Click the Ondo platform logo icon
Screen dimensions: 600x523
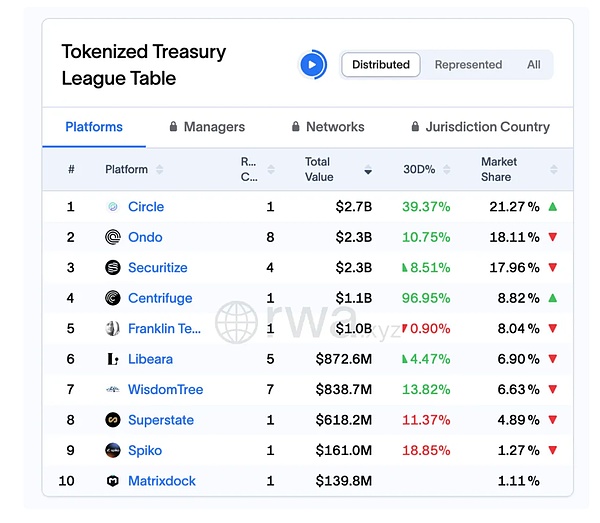coord(113,237)
